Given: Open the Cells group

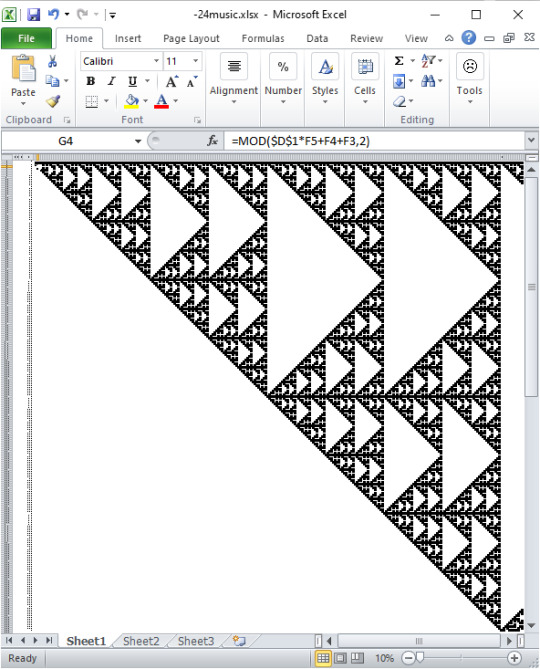Looking at the screenshot, I should click(365, 79).
